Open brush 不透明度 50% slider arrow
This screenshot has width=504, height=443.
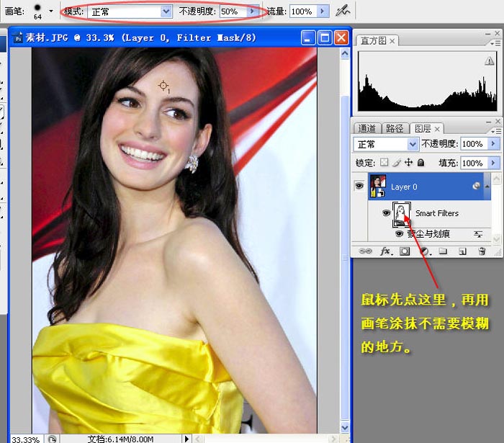pos(252,12)
